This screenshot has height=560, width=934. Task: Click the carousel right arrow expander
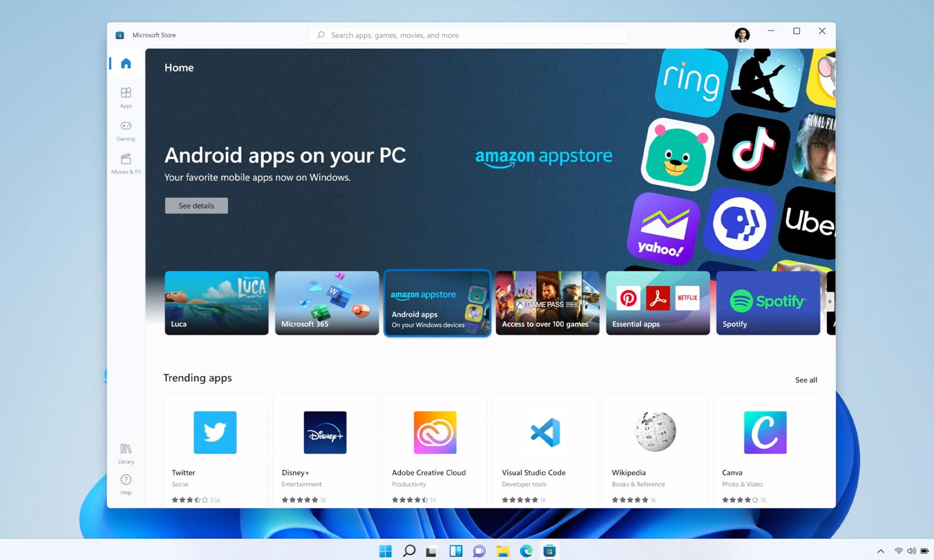point(830,302)
